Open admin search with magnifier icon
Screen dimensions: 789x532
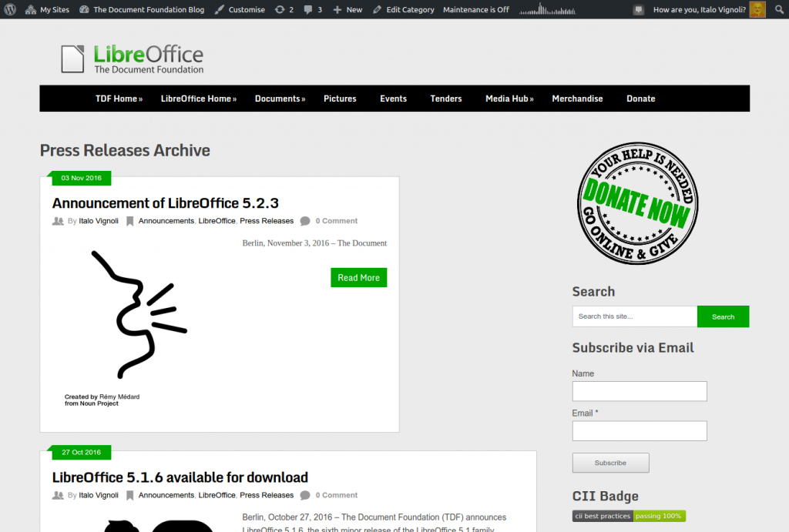tap(779, 9)
